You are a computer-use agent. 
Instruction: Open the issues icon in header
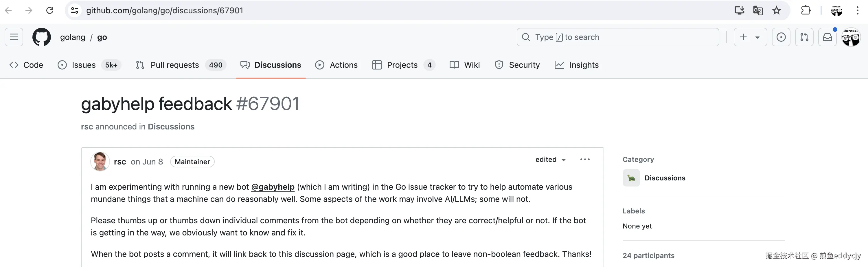click(x=781, y=37)
